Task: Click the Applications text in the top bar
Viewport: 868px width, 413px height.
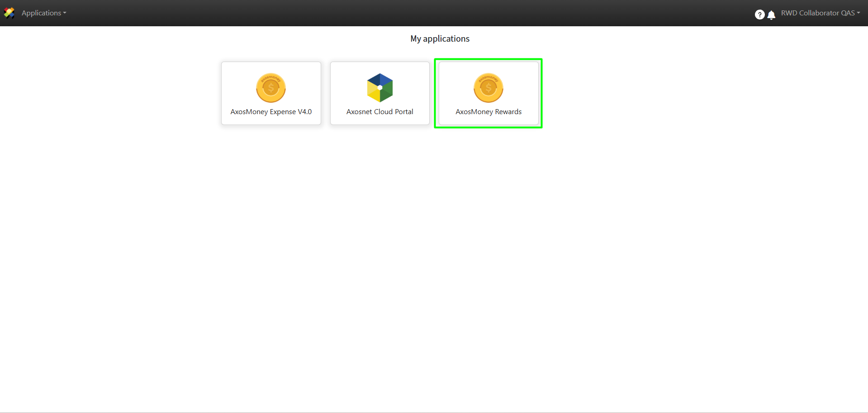Action: (41, 13)
